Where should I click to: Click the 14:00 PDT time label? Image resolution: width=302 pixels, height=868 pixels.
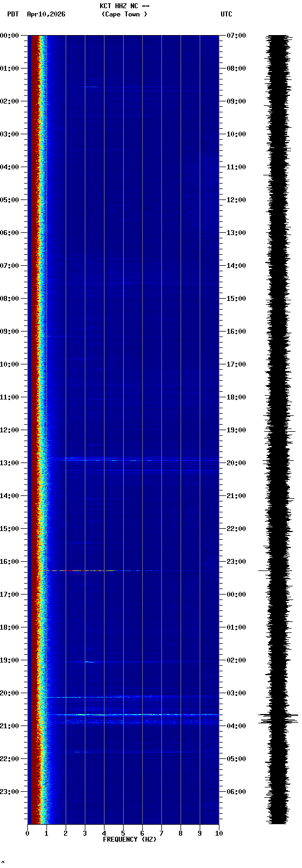(x=10, y=496)
